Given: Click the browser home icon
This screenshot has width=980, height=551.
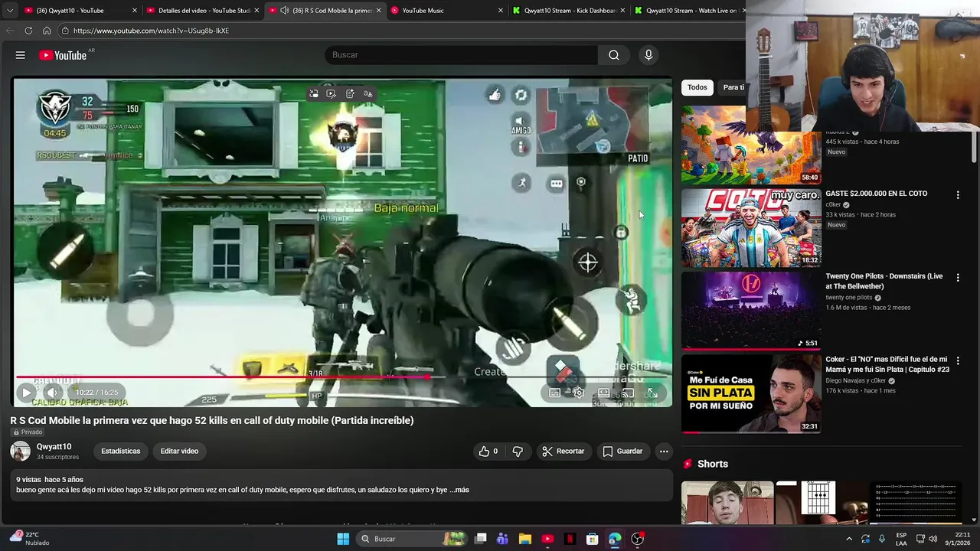Looking at the screenshot, I should 47,31.
